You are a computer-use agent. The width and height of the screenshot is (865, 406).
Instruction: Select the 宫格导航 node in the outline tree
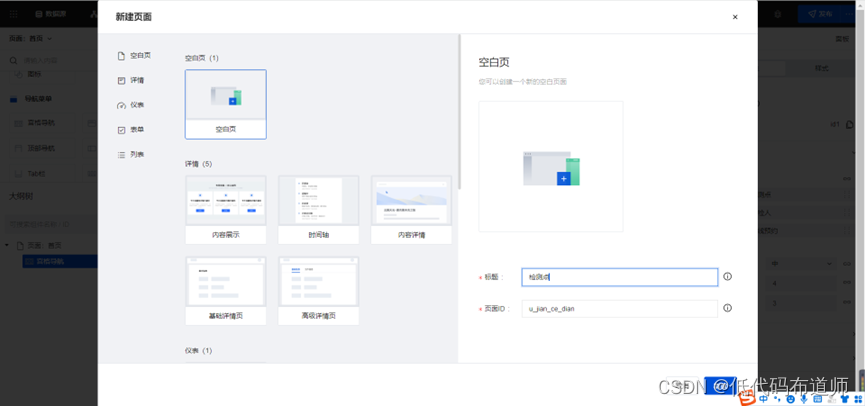click(x=60, y=261)
